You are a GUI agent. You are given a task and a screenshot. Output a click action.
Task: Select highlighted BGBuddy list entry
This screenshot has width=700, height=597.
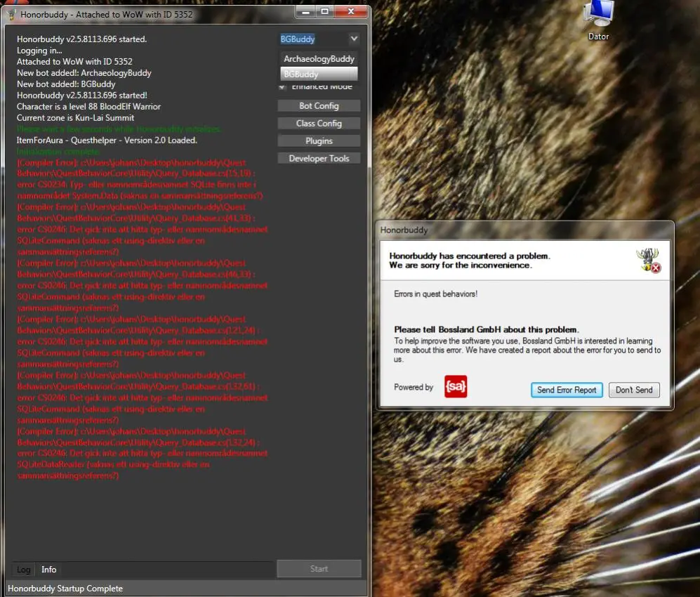point(319,74)
